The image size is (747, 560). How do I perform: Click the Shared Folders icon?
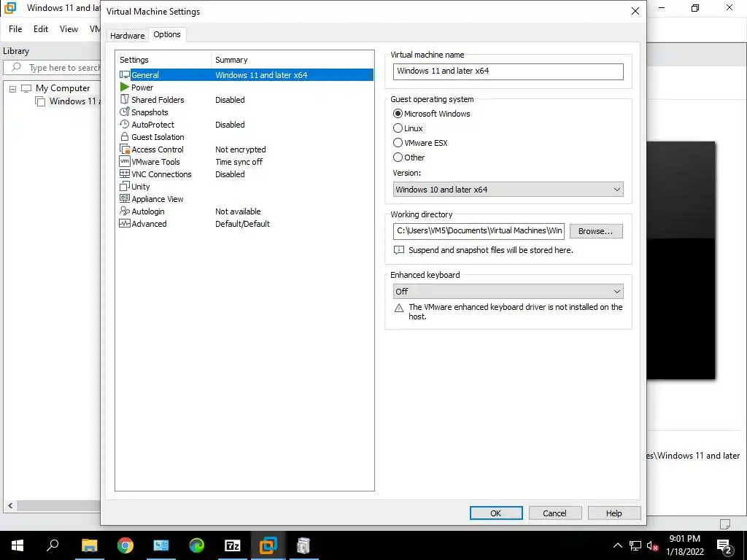tap(124, 99)
